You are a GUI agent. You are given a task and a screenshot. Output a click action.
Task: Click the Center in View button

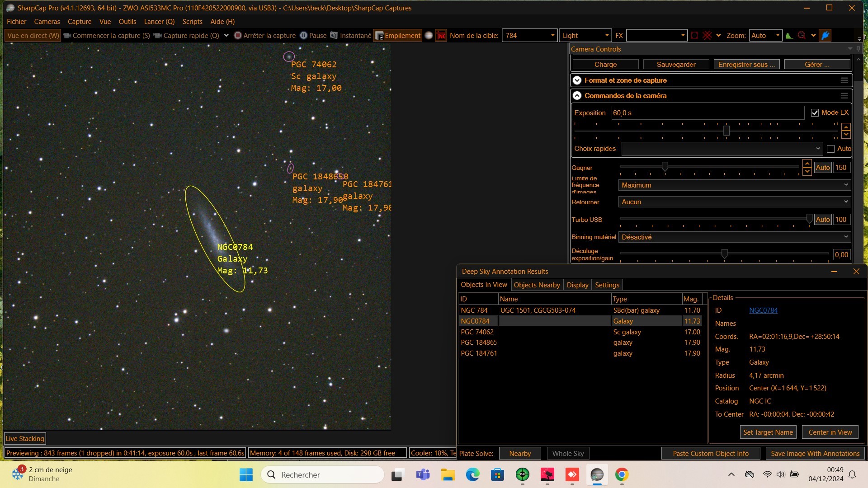[x=830, y=432]
